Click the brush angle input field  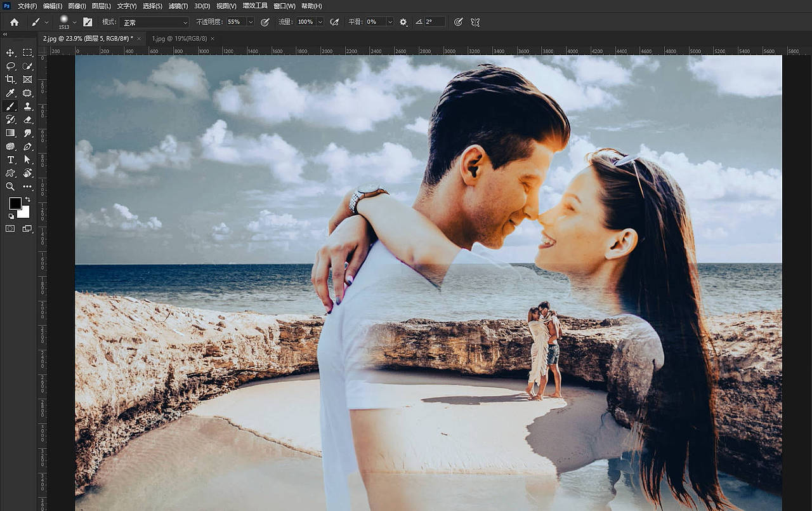[x=434, y=22]
